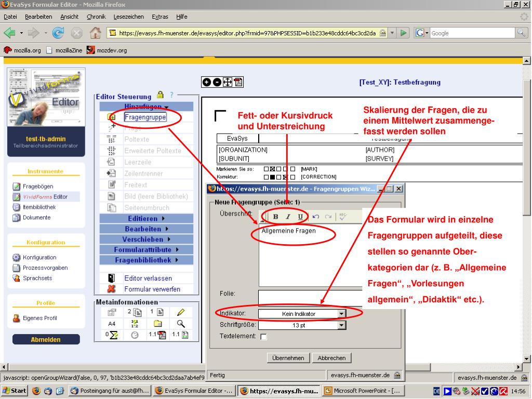Open Itembibliothek link

coord(39,207)
